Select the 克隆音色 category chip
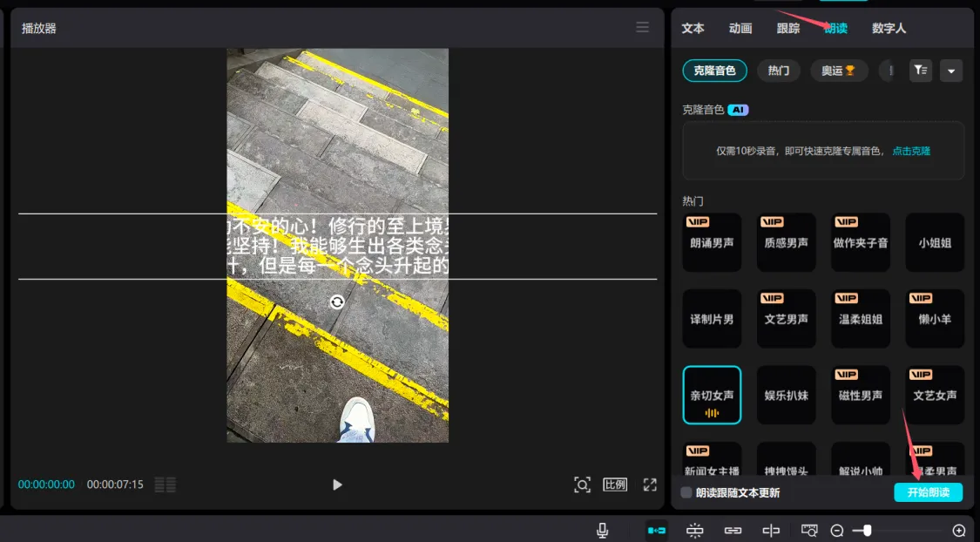 tap(714, 71)
